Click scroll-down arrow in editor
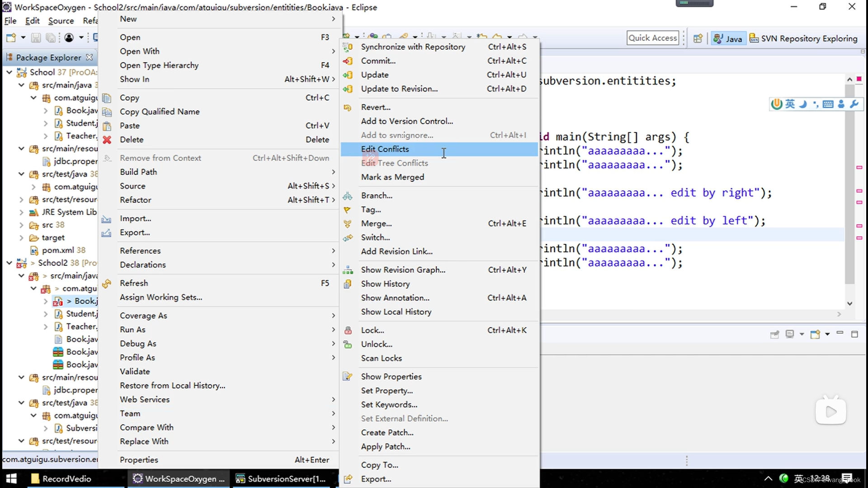The width and height of the screenshot is (868, 488). pos(849,304)
